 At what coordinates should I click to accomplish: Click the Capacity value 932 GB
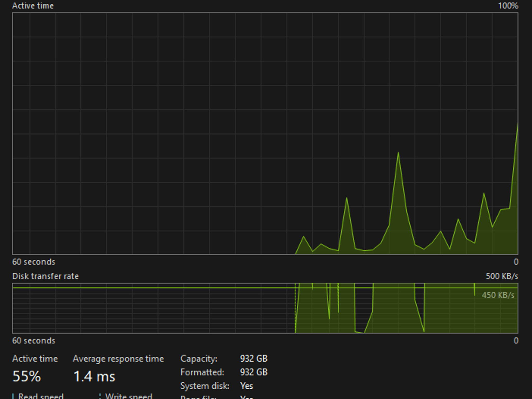pyautogui.click(x=254, y=358)
